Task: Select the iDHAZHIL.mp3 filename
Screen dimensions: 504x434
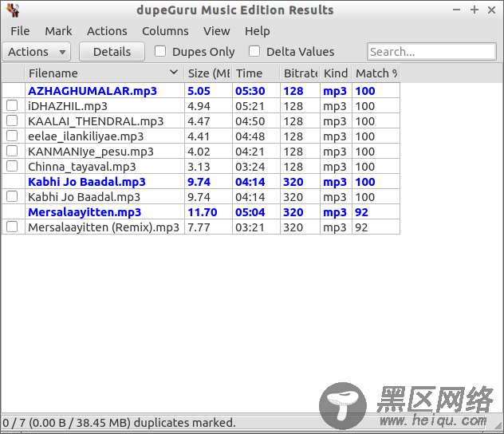Action: (x=68, y=106)
